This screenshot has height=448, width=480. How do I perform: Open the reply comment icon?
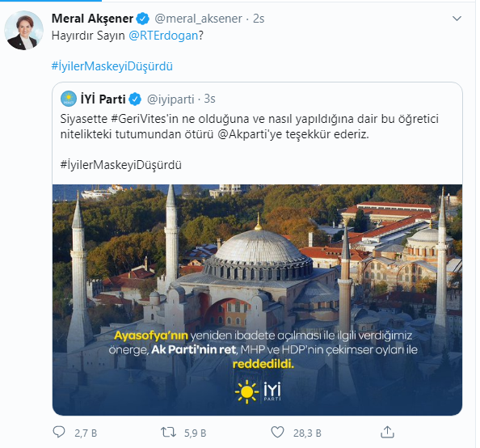[x=59, y=432]
